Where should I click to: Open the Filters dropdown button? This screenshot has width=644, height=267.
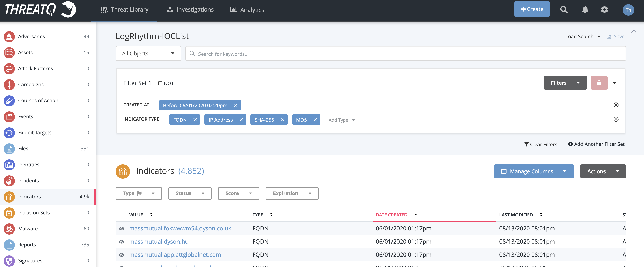coord(565,83)
